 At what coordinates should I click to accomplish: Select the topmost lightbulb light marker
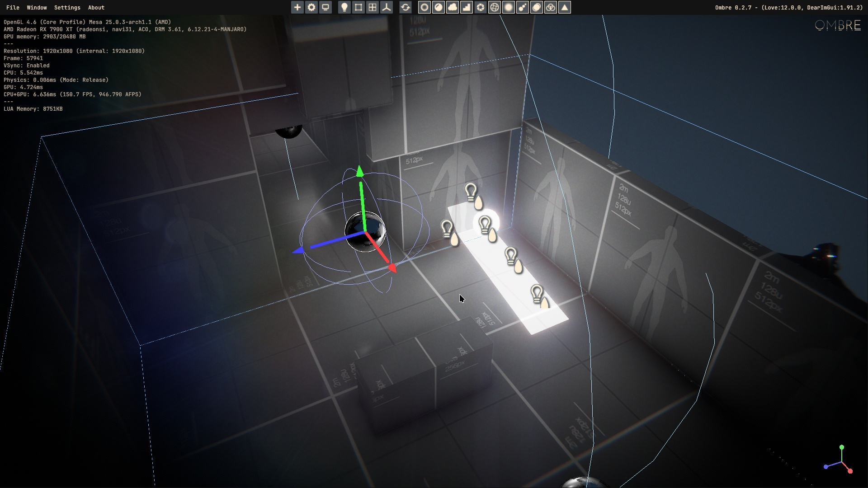tap(471, 192)
